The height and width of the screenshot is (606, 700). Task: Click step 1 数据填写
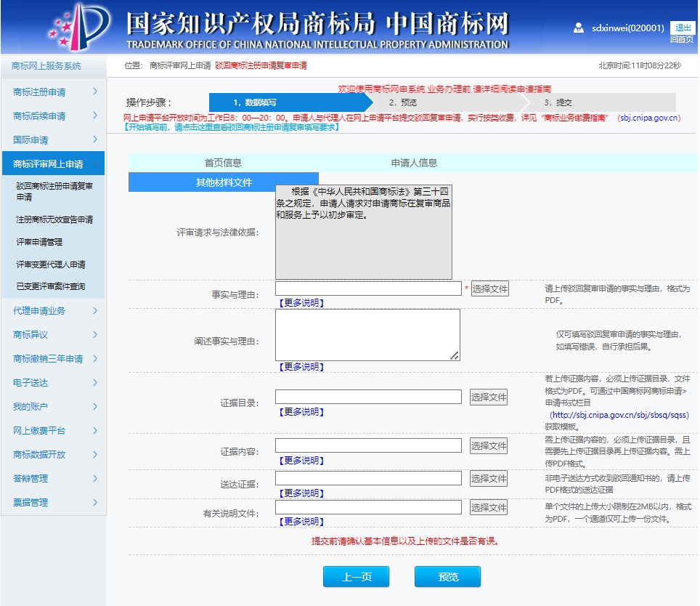(x=289, y=102)
